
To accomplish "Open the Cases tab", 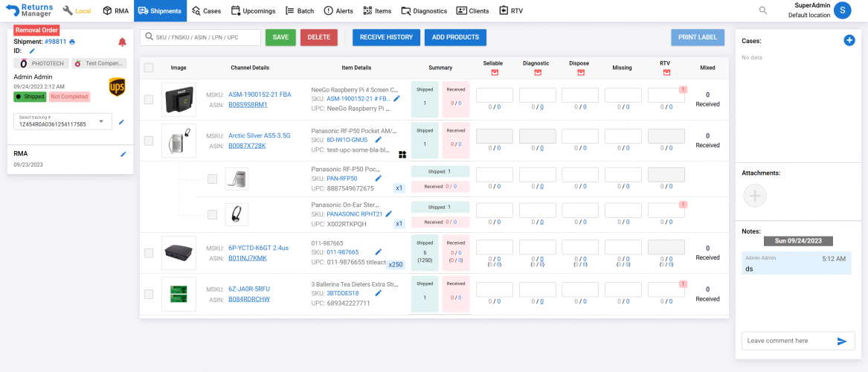I will coord(206,10).
